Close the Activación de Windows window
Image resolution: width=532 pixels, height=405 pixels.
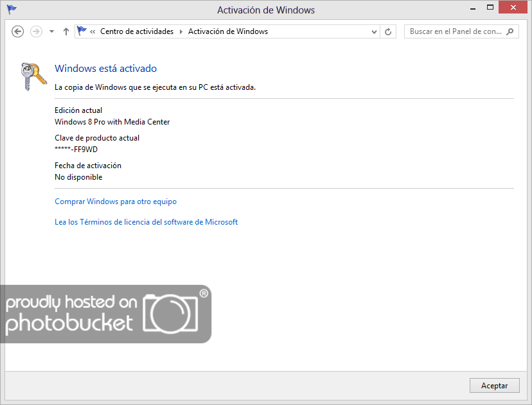513,8
